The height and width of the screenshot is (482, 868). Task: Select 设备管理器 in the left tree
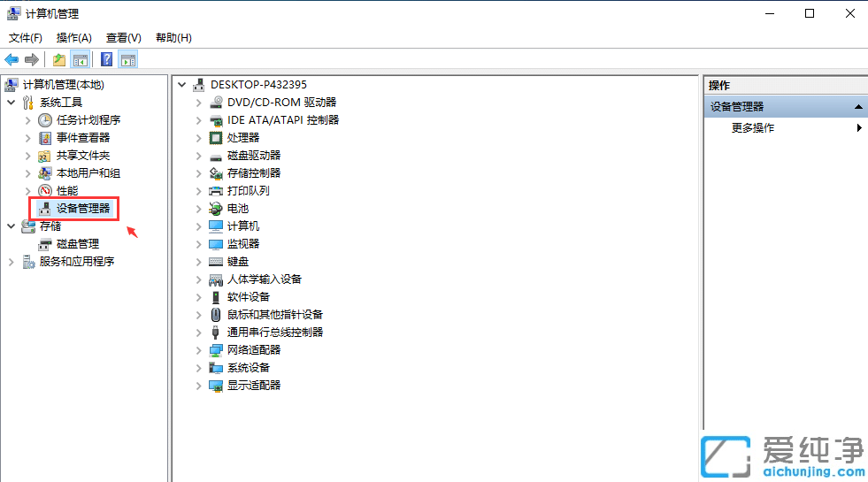coord(83,209)
